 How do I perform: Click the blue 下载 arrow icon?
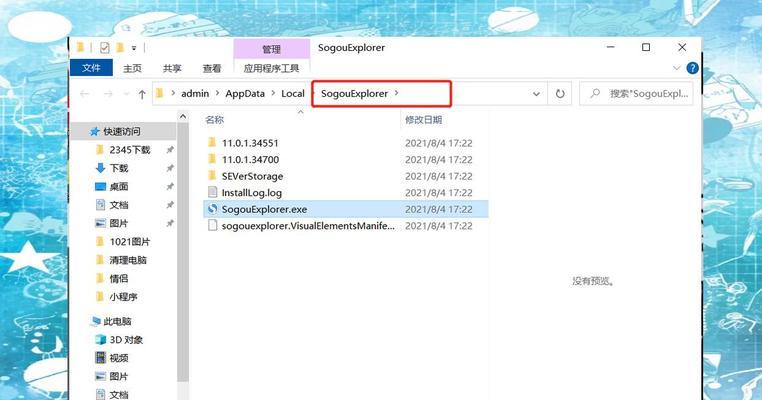(100, 168)
